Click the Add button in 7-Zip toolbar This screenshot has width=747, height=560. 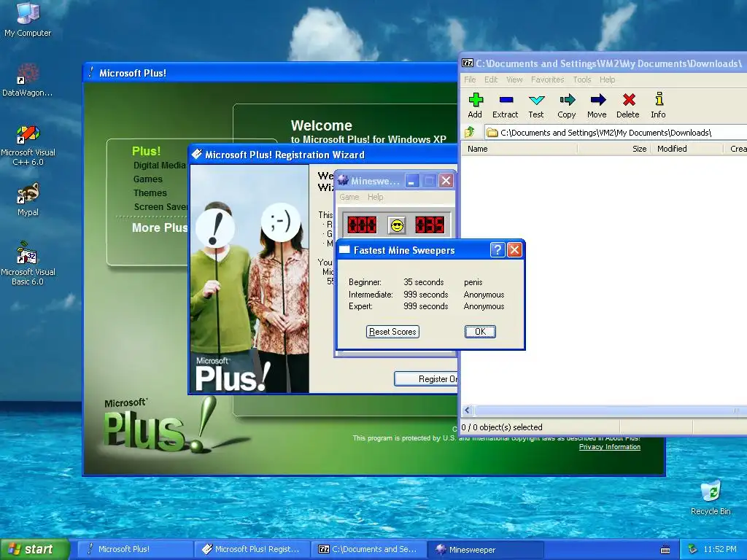(475, 105)
